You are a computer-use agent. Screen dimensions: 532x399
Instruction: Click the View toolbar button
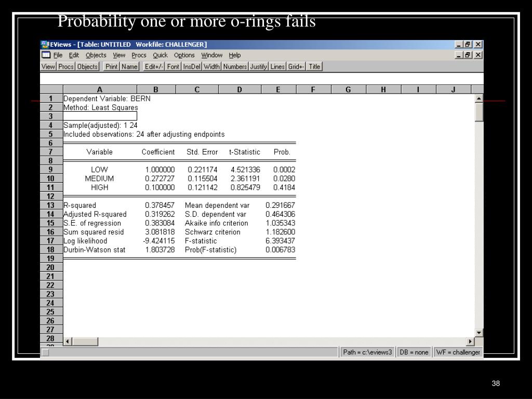point(48,66)
